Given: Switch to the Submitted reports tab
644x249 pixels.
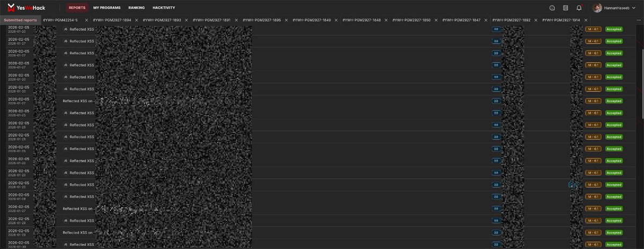Looking at the screenshot, I should 20,20.
